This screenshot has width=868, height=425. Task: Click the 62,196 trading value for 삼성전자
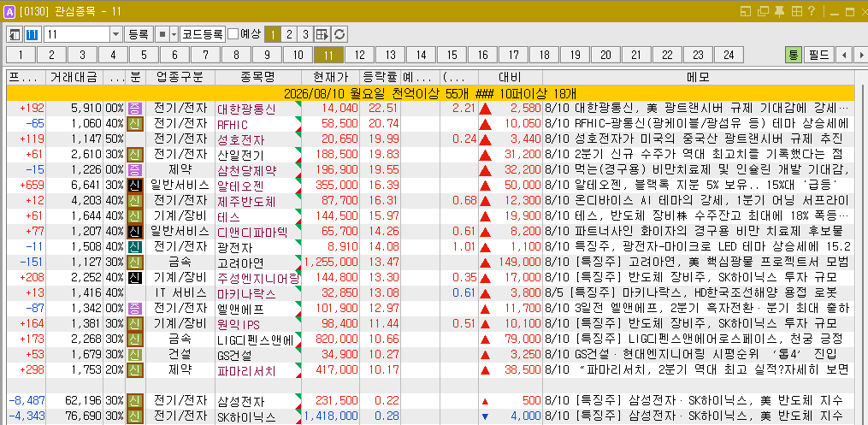(x=82, y=401)
